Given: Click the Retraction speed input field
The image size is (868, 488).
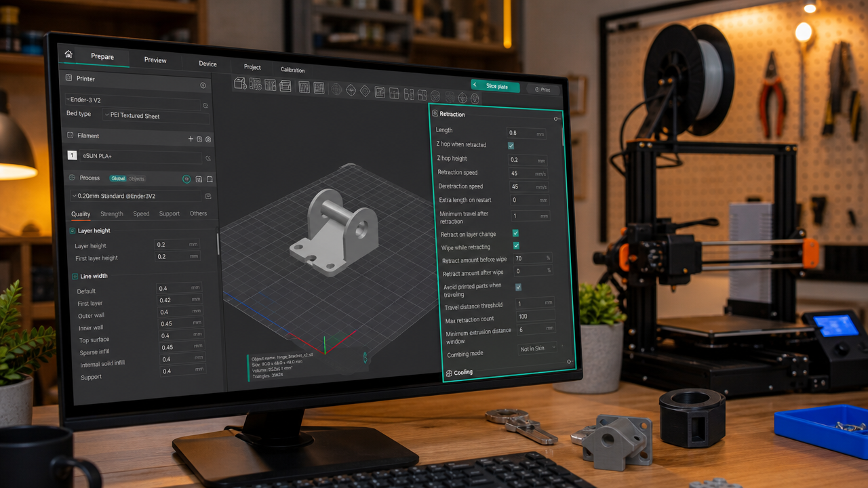Looking at the screenshot, I should point(529,173).
